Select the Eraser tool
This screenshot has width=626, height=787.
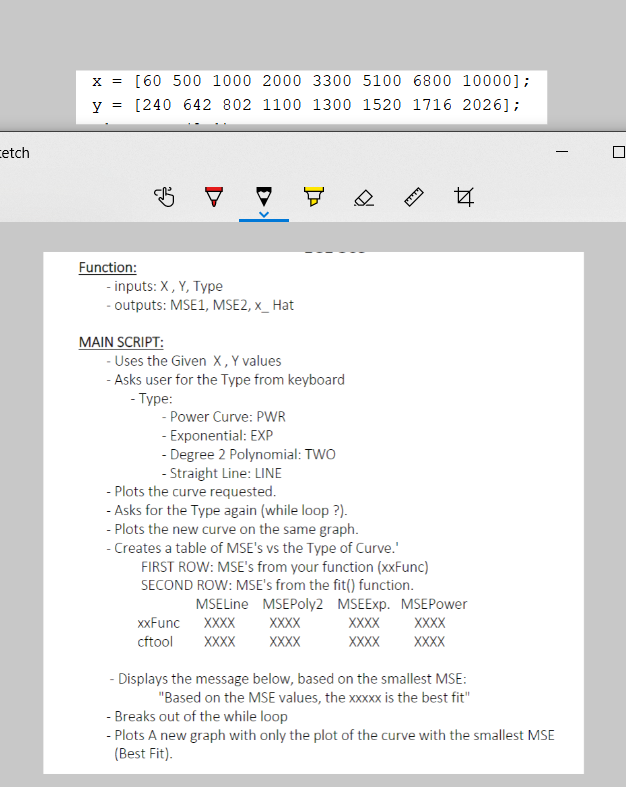click(364, 198)
